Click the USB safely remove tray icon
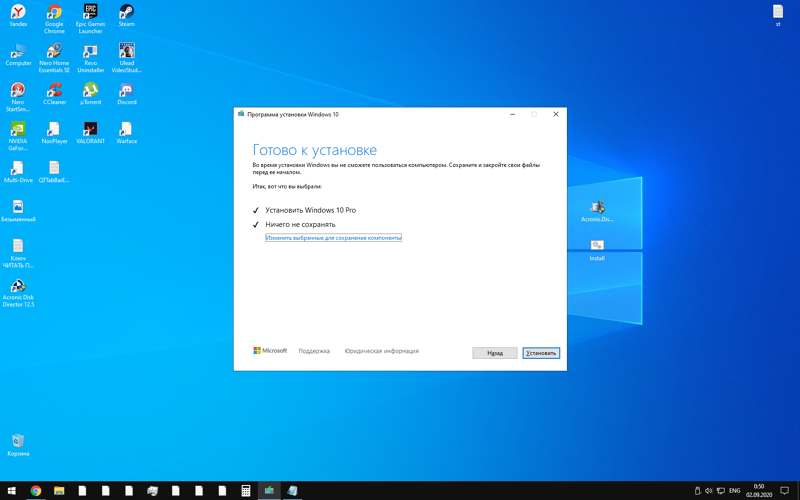Viewport: 800px width, 500px height. pyautogui.click(x=697, y=491)
